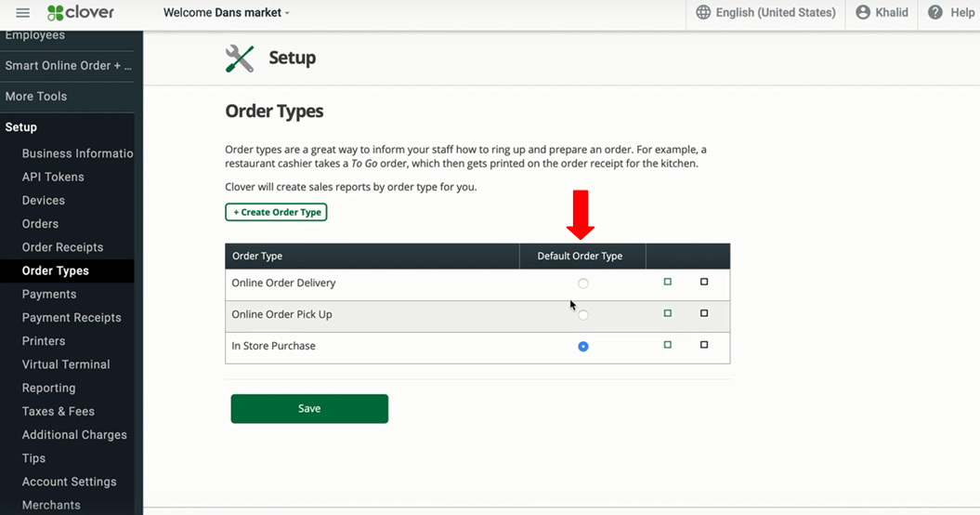Select Order Types in sidebar
The width and height of the screenshot is (980, 515).
[67, 271]
